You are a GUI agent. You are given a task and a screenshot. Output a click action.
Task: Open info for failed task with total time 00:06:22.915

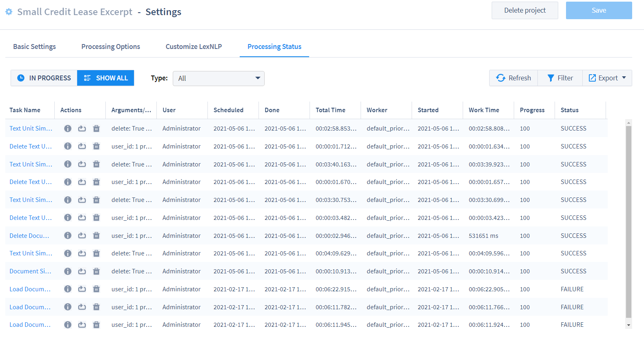coord(68,289)
